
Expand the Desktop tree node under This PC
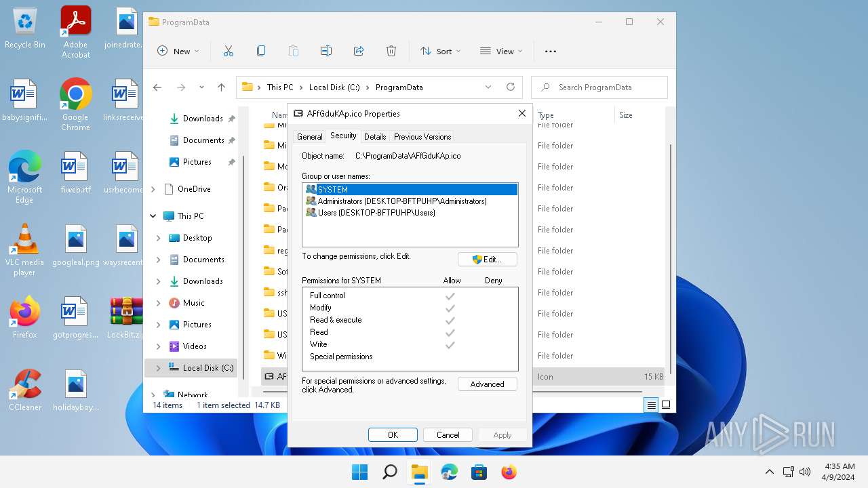coord(159,238)
